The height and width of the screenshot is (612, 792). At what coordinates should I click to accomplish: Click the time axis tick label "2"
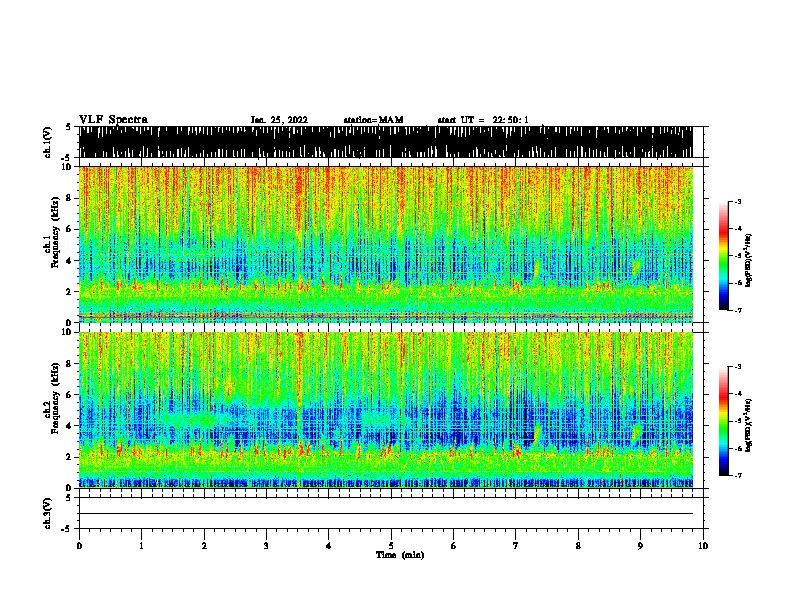click(204, 546)
